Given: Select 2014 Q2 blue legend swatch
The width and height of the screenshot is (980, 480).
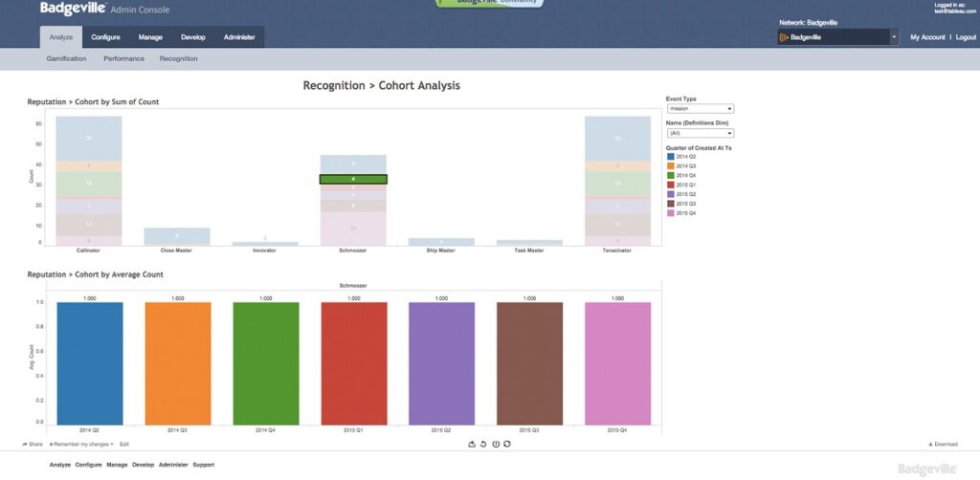Looking at the screenshot, I should click(671, 157).
